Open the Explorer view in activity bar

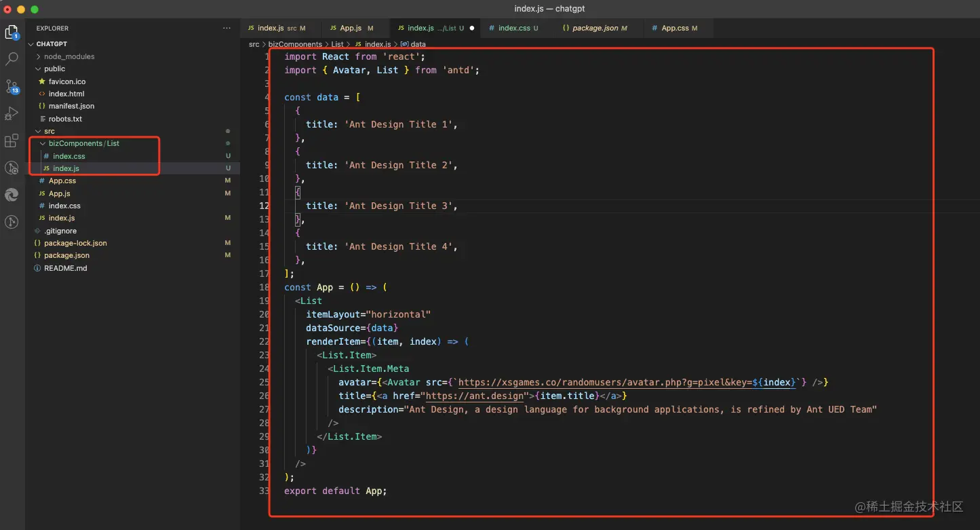tap(12, 32)
